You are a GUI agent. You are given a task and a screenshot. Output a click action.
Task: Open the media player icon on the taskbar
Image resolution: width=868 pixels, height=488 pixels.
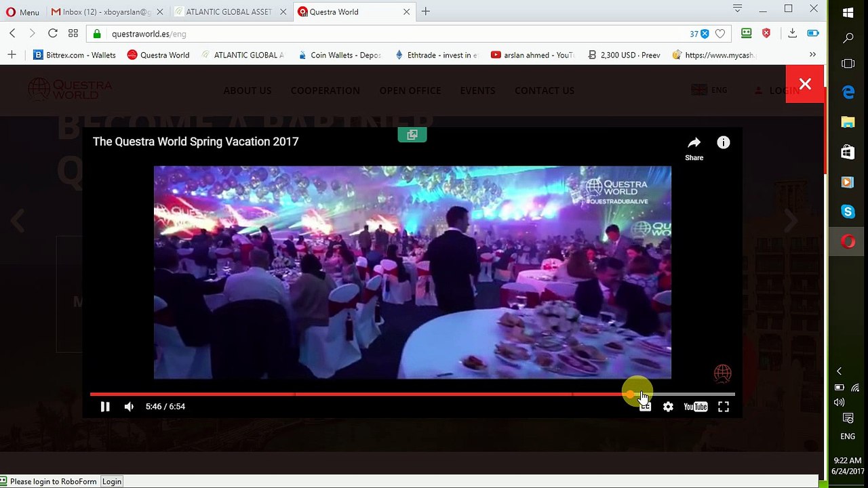click(848, 182)
